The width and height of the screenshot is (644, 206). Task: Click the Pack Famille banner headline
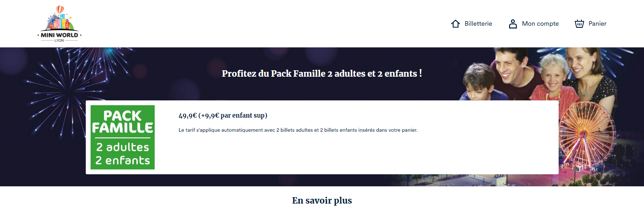(x=322, y=73)
